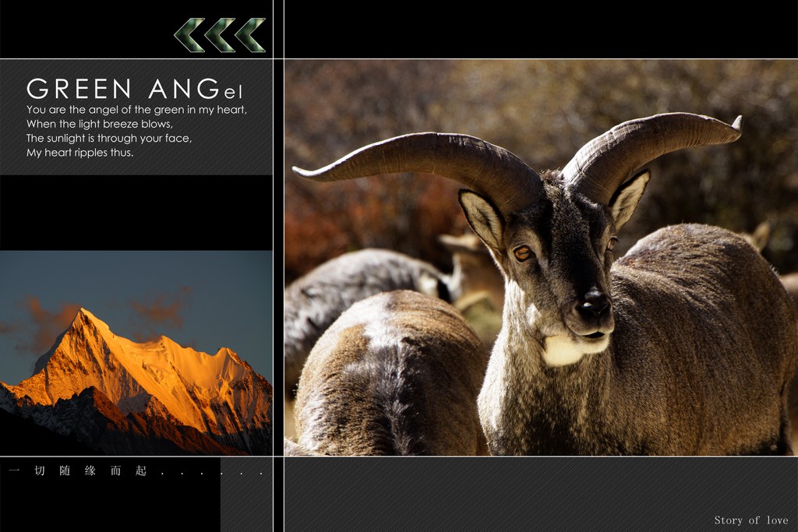This screenshot has height=532, width=798.
Task: Click the black panel below the poem
Action: tap(136, 212)
